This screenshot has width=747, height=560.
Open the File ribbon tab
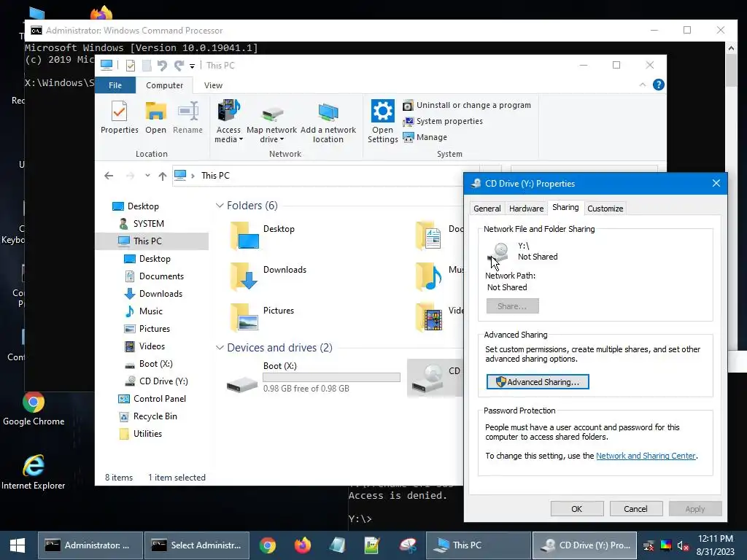(115, 85)
